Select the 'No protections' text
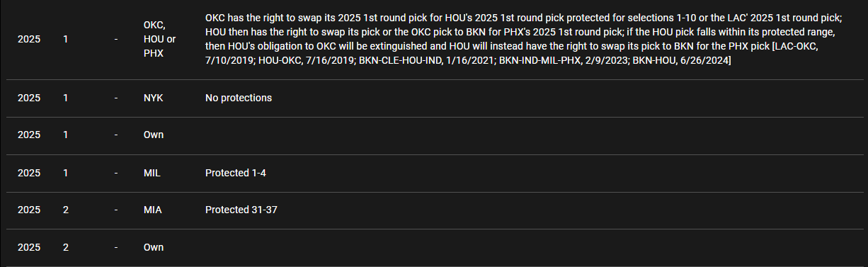The image size is (868, 267). [239, 98]
